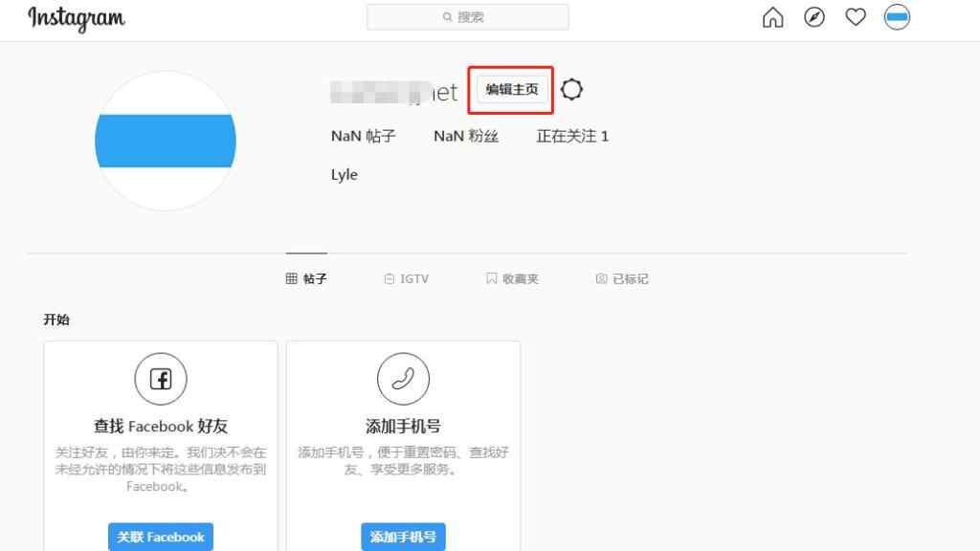Click the phone handset icon above 添加手机号

tap(403, 379)
